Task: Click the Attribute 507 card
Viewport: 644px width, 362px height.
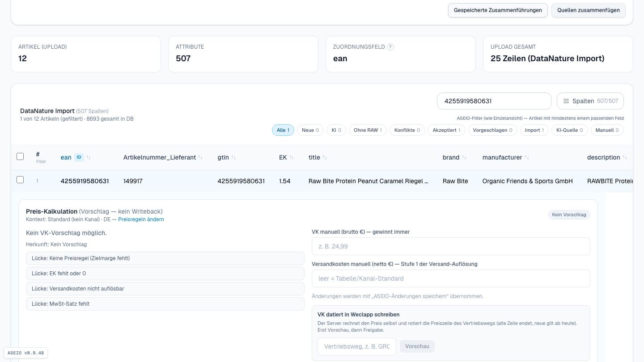Action: 243,54
